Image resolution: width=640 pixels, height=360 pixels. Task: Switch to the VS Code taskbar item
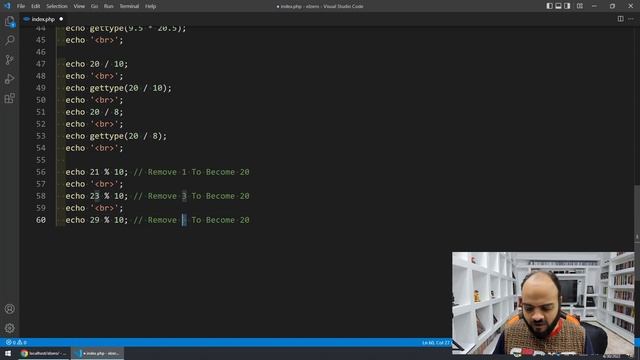[98, 353]
